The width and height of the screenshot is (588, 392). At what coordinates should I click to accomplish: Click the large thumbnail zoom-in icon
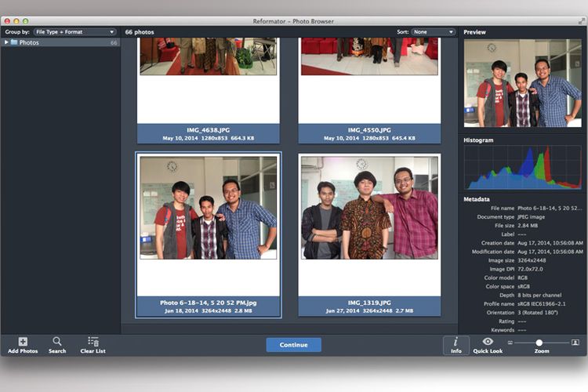[575, 342]
